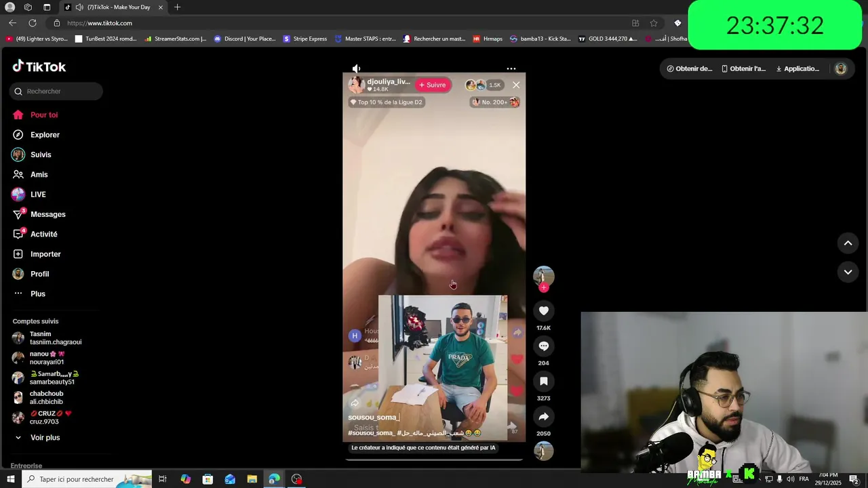Open the tab actions menu icon

pos(47,7)
